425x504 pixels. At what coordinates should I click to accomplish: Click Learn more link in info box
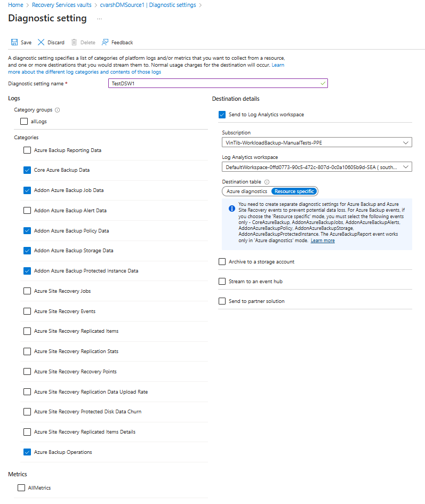[x=323, y=241]
